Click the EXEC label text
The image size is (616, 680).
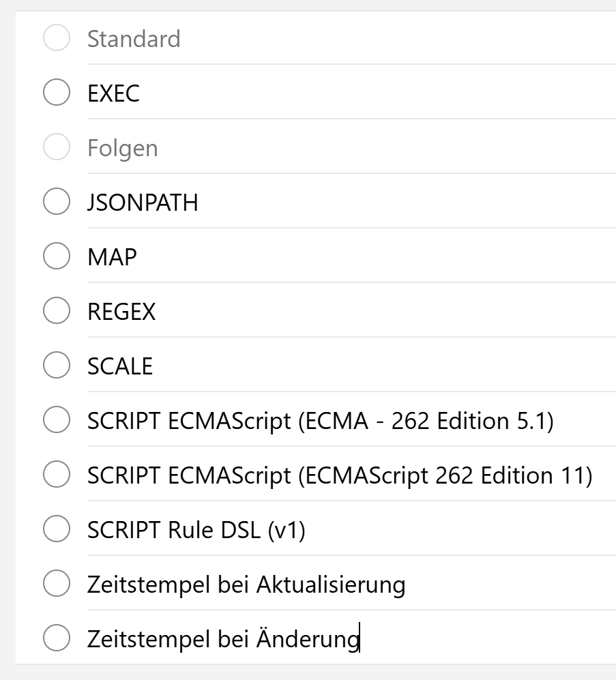(113, 93)
